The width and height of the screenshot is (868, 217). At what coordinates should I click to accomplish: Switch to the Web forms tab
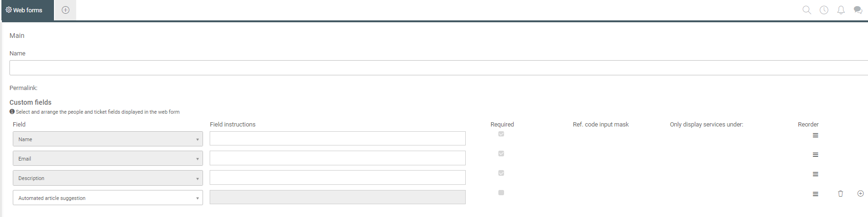(x=27, y=10)
